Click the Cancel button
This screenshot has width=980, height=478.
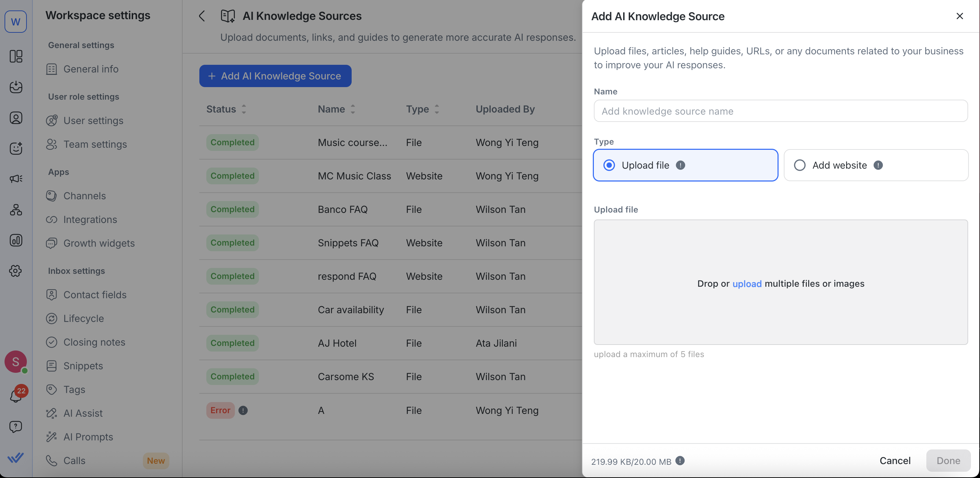click(895, 461)
